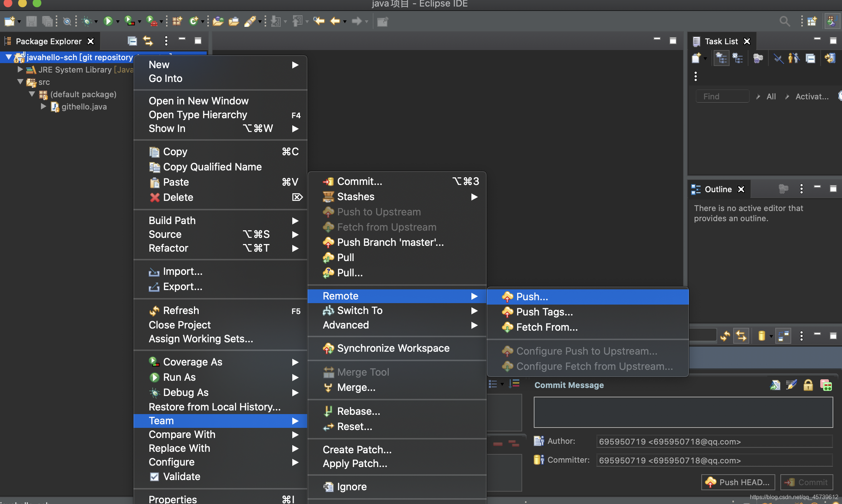The image size is (842, 504).
Task: Click the New Java Class toolbar icon
Action: pyautogui.click(x=194, y=21)
